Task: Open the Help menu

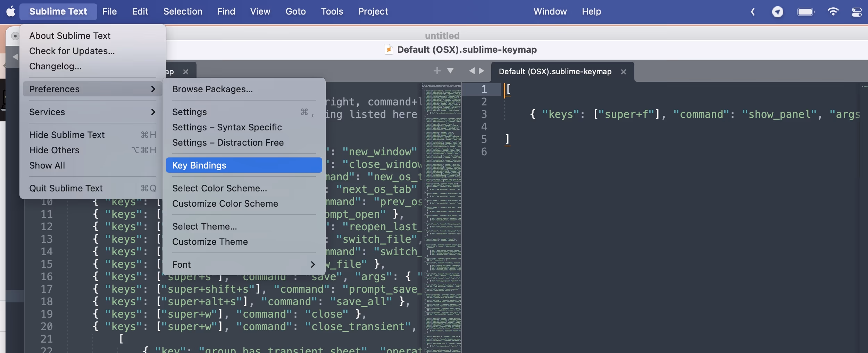Action: click(x=591, y=11)
